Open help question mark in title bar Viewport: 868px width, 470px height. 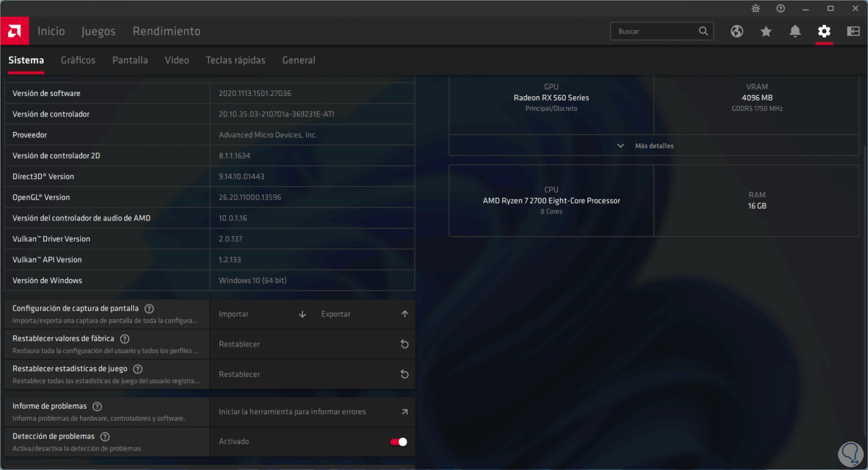tap(781, 8)
